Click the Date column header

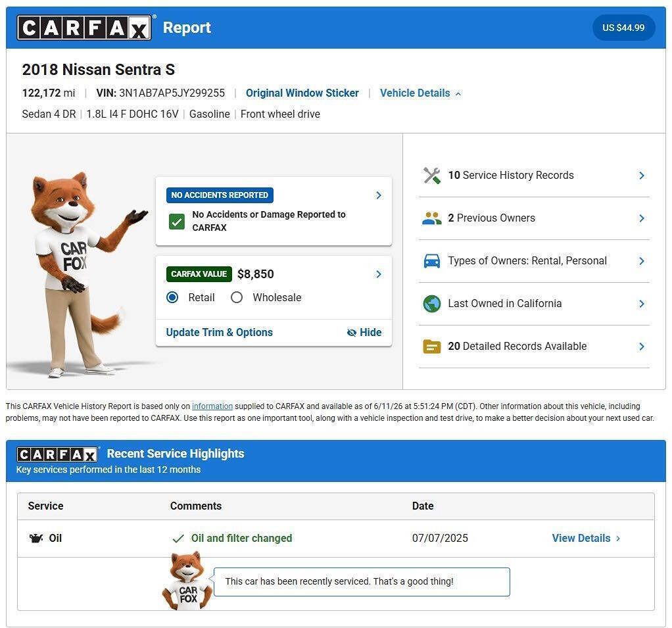(x=423, y=506)
